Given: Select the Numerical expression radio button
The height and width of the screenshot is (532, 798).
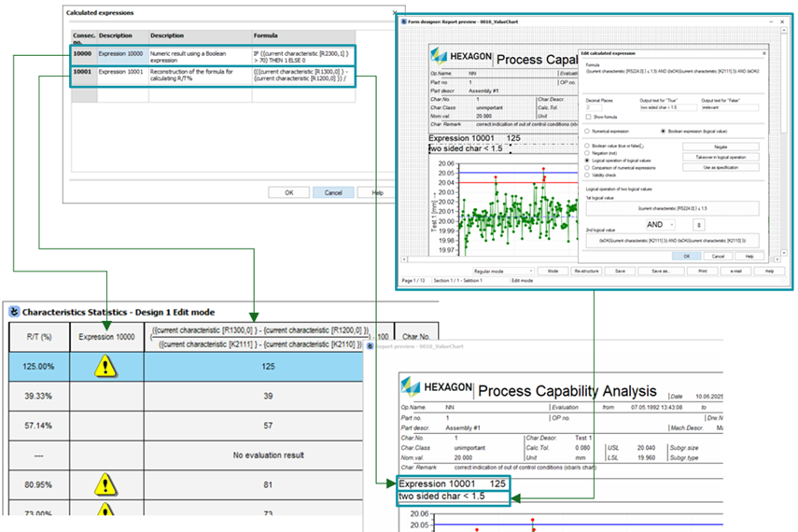Looking at the screenshot, I should pyautogui.click(x=587, y=132).
